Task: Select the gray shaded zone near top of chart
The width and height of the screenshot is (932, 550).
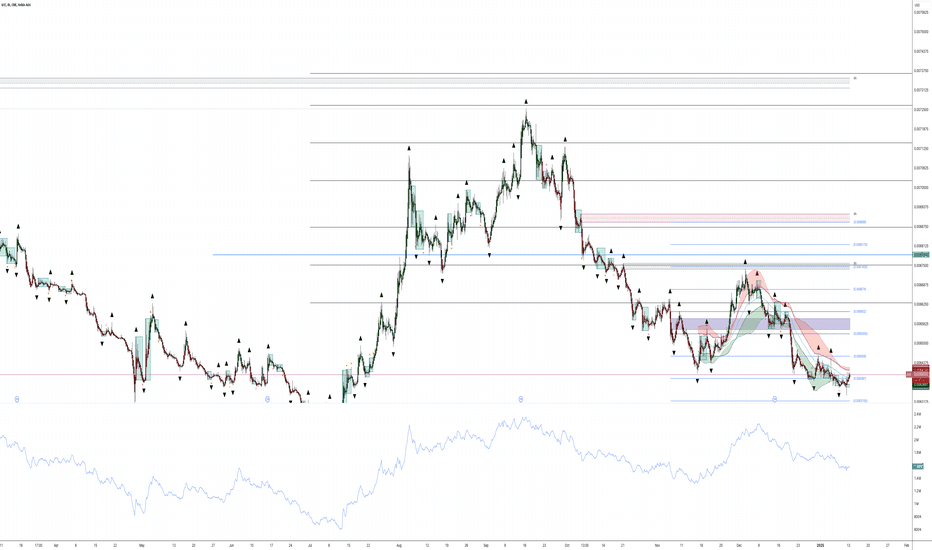Action: (424, 81)
